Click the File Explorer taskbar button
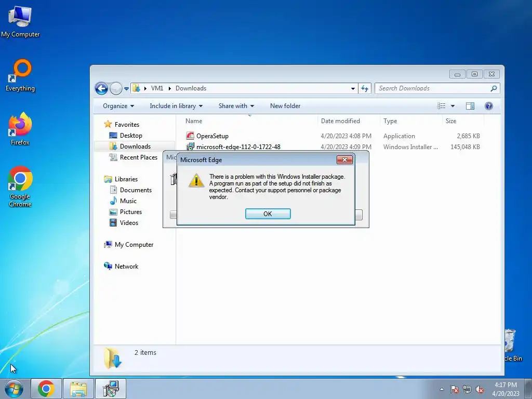 point(78,389)
